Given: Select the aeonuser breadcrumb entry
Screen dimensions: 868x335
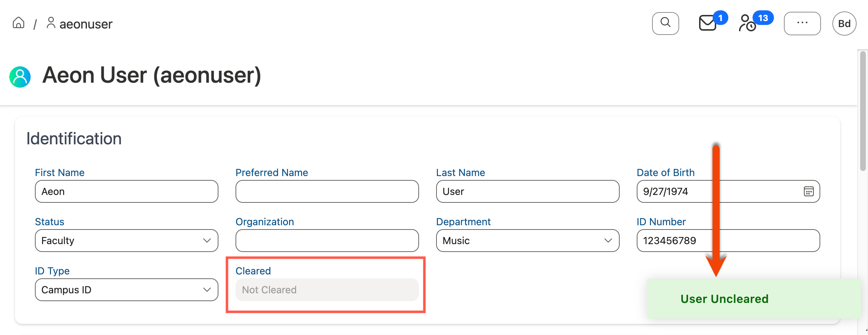Looking at the screenshot, I should tap(86, 24).
